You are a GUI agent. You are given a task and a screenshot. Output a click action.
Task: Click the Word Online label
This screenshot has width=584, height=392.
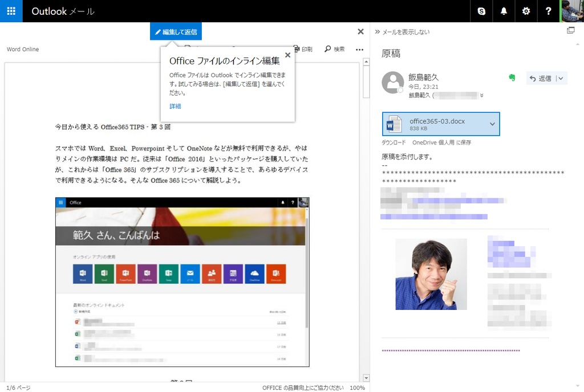coord(23,49)
